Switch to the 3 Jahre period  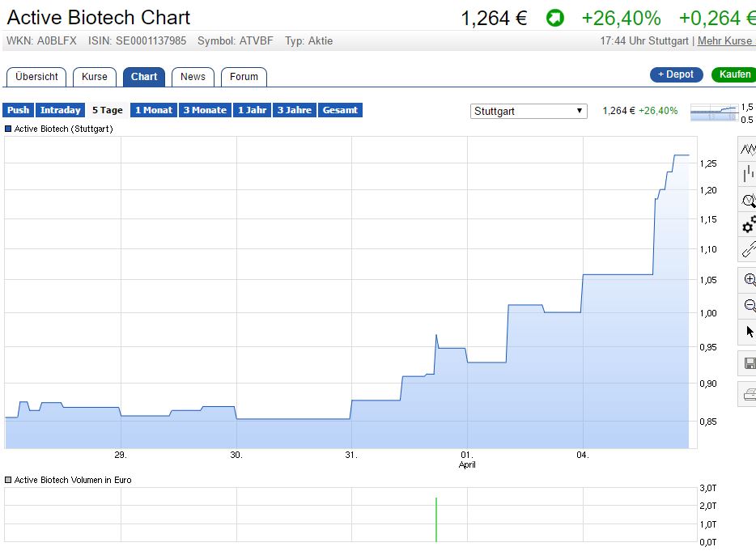[294, 110]
